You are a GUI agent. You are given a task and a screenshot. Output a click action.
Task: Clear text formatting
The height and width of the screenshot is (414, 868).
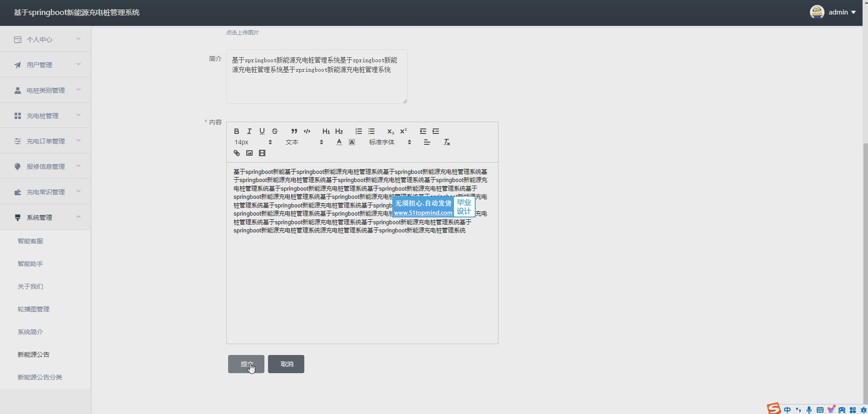click(x=447, y=142)
